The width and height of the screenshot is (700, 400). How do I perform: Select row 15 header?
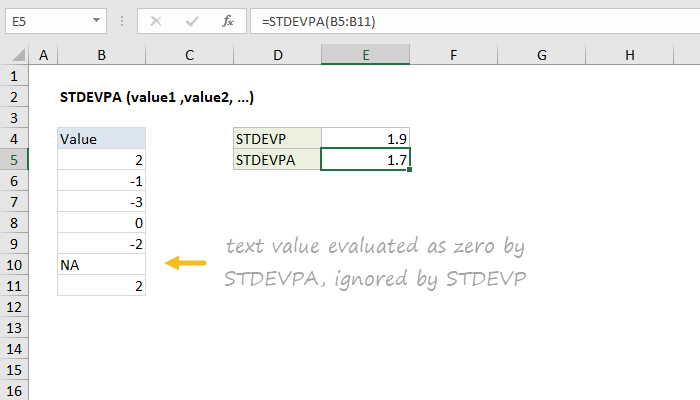(x=14, y=370)
